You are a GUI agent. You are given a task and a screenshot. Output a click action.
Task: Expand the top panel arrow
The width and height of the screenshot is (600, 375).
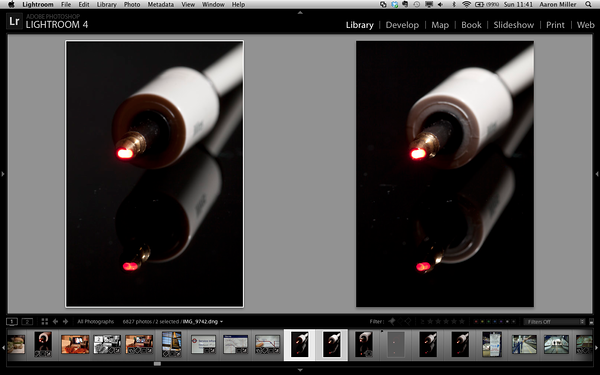(300, 13)
